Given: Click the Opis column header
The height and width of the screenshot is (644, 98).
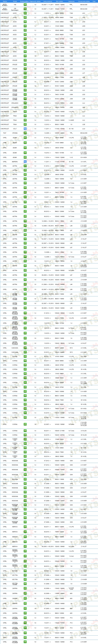Looking at the screenshot, I should pyautogui.click(x=94, y=1).
